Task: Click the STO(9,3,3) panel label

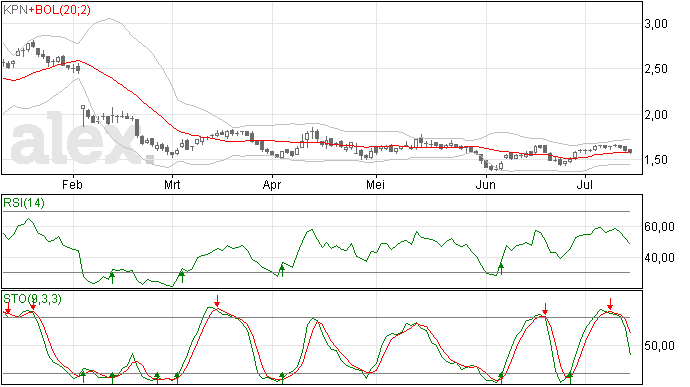Action: tap(33, 299)
